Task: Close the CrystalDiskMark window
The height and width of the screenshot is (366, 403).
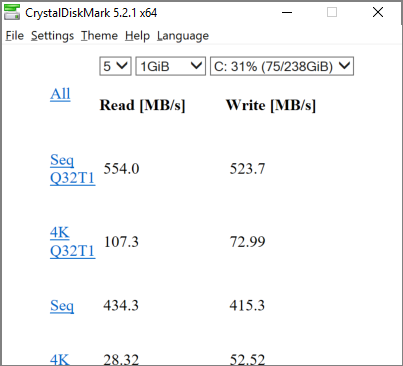Action: [x=378, y=13]
